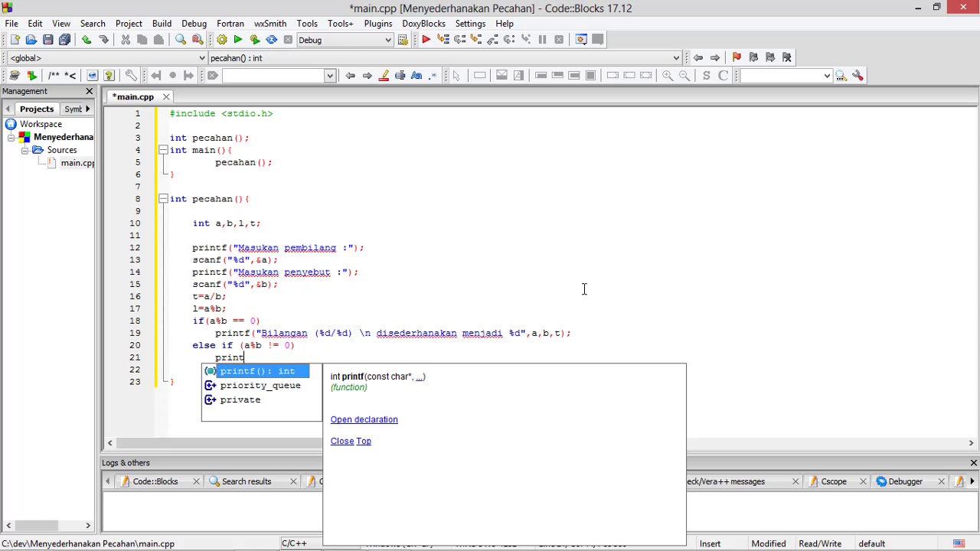
Task: Insert Doxygen block comment icon
Action: point(54,75)
